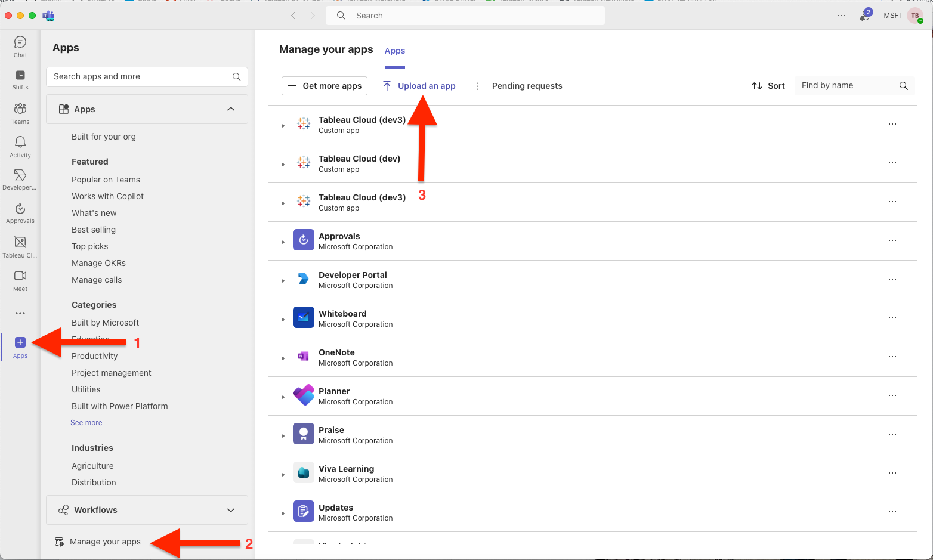Open Project management category
The height and width of the screenshot is (560, 933).
pyautogui.click(x=112, y=373)
